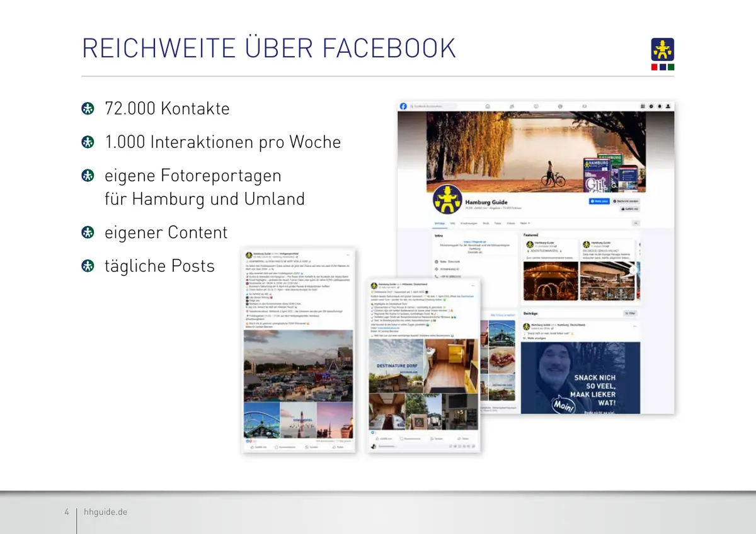This screenshot has width=756, height=534.
Task: Click the 'Hamburg Guide' page name heading
Action: coord(486,202)
